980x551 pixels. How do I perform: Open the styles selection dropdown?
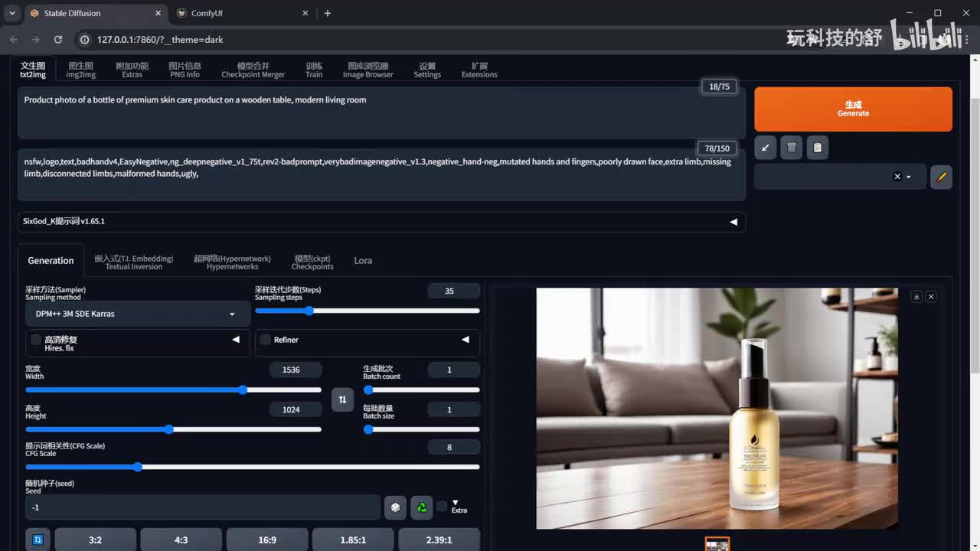pos(908,177)
